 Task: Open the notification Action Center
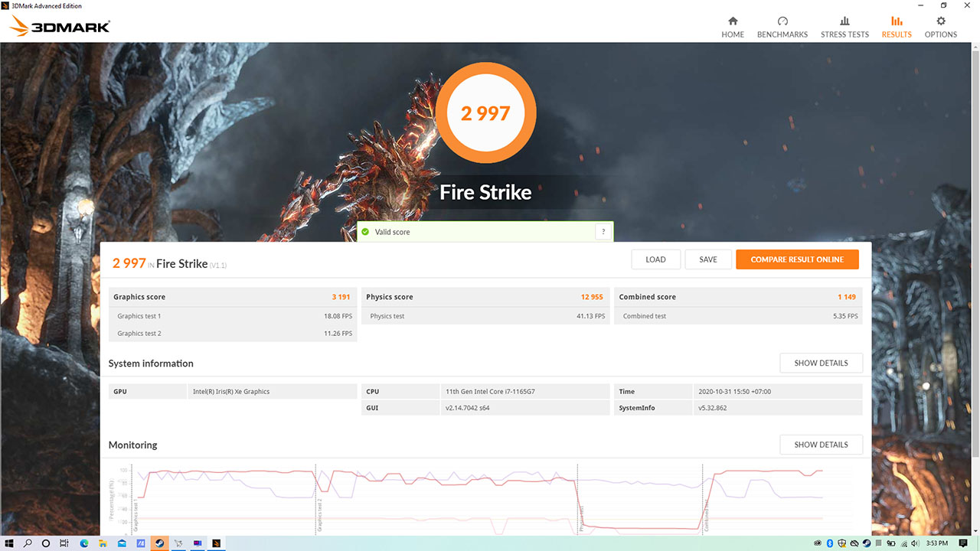[962, 543]
